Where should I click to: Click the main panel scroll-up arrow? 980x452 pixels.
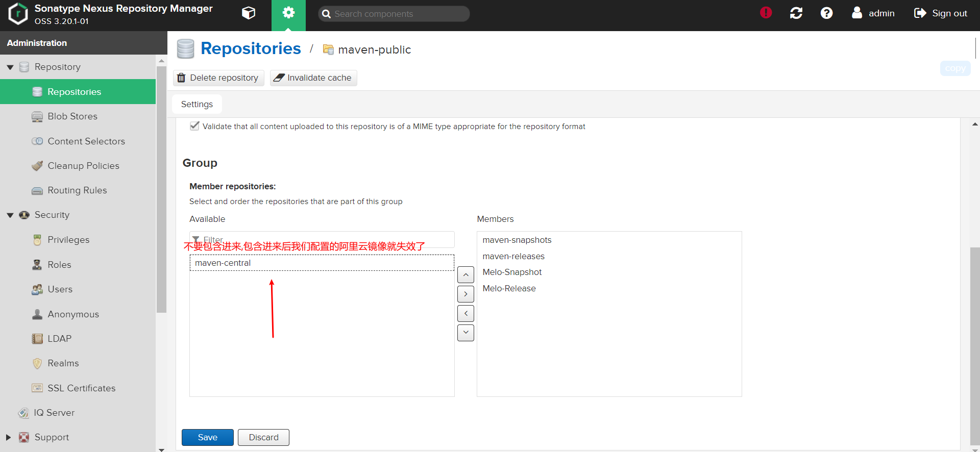(x=975, y=124)
